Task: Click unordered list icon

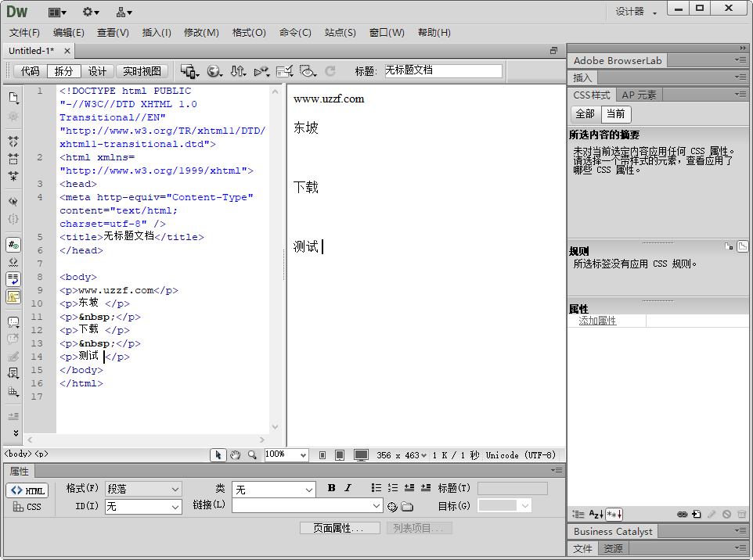Action: pos(376,488)
